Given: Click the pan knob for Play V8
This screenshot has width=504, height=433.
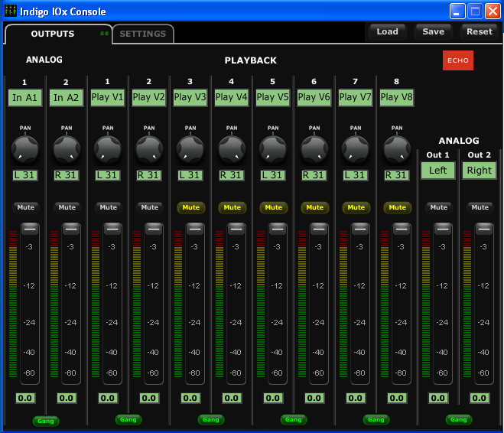Looking at the screenshot, I should tap(397, 148).
